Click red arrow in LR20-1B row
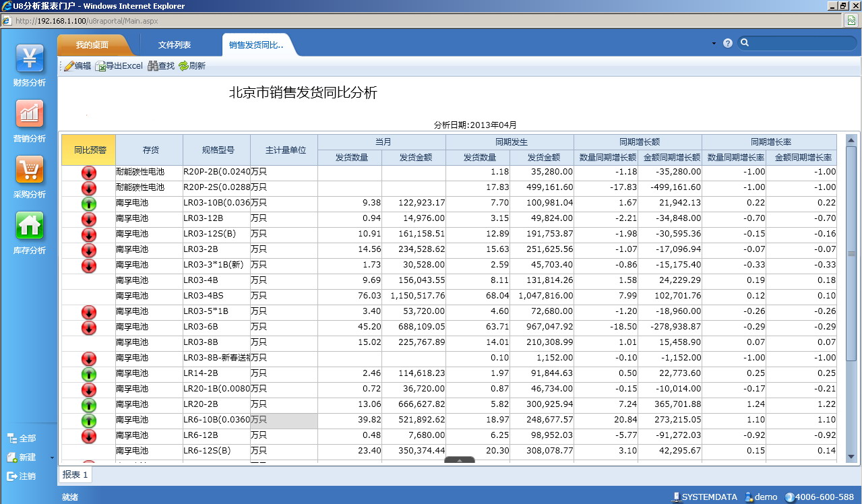 click(88, 390)
